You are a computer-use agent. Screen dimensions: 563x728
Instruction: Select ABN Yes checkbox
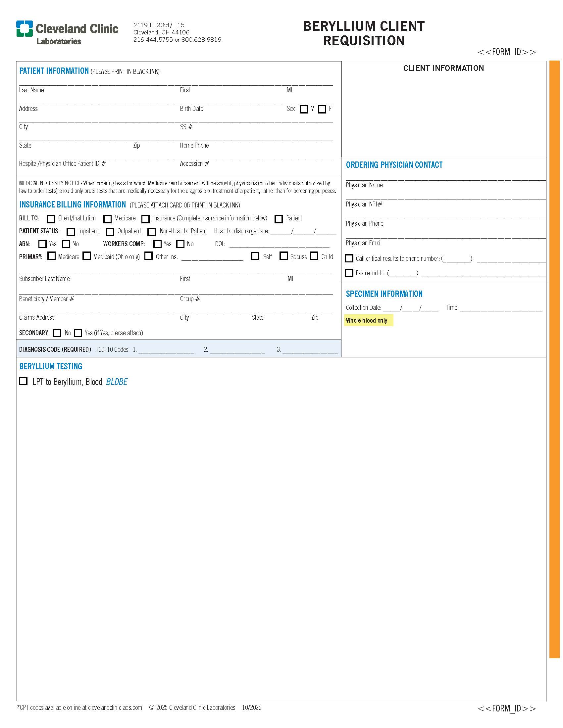(42, 244)
